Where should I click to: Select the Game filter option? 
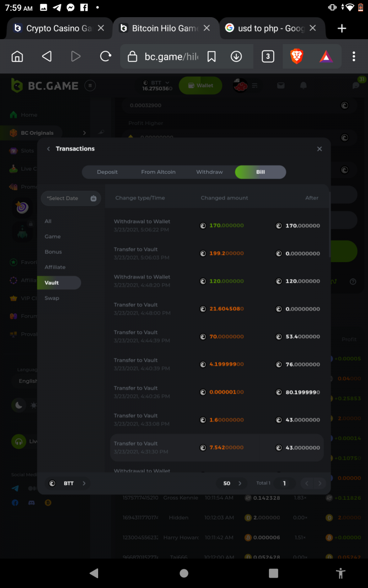click(53, 237)
